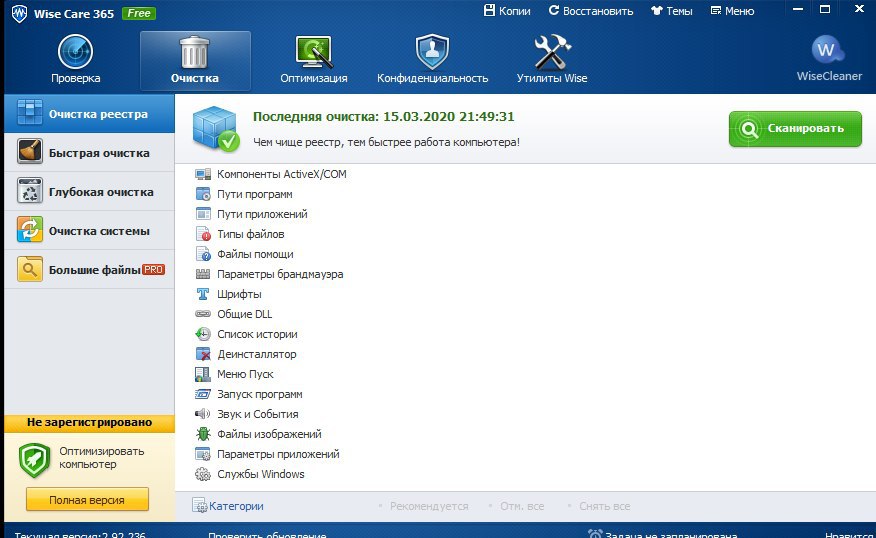Open the Конфиденциальность shield icon tab
This screenshot has width=876, height=538.
point(432,59)
